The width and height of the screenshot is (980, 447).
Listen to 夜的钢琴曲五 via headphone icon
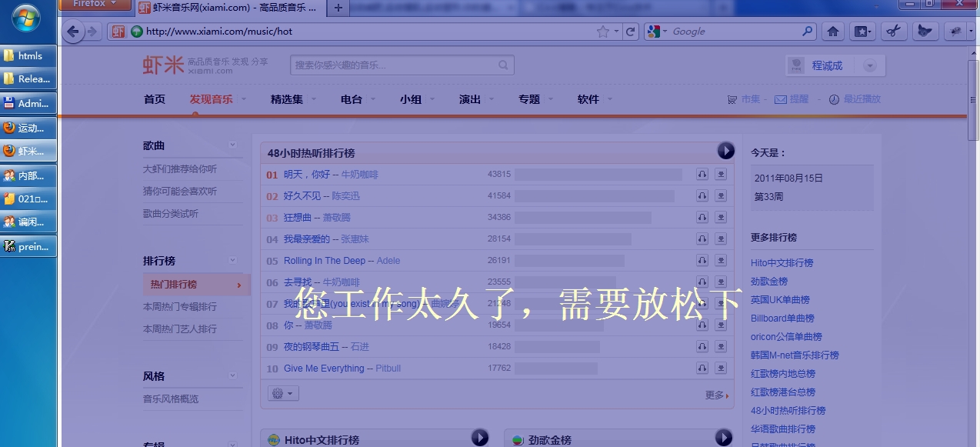click(x=702, y=347)
